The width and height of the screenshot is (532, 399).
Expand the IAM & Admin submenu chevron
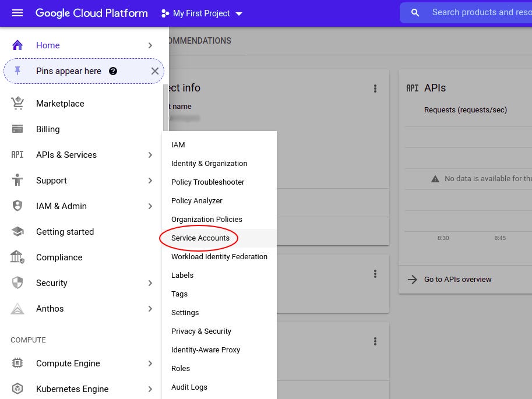(x=150, y=206)
